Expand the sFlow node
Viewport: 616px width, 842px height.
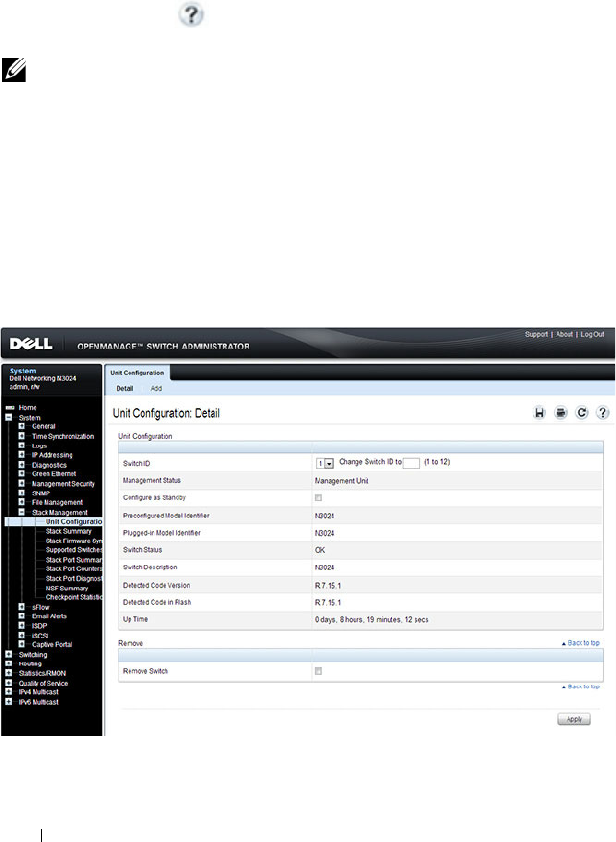point(21,607)
